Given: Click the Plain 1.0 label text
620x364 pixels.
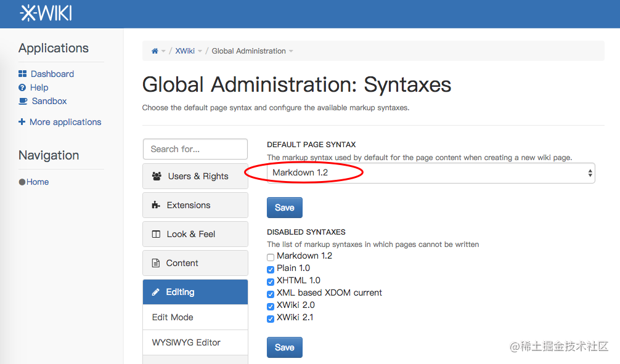Looking at the screenshot, I should pyautogui.click(x=293, y=268).
